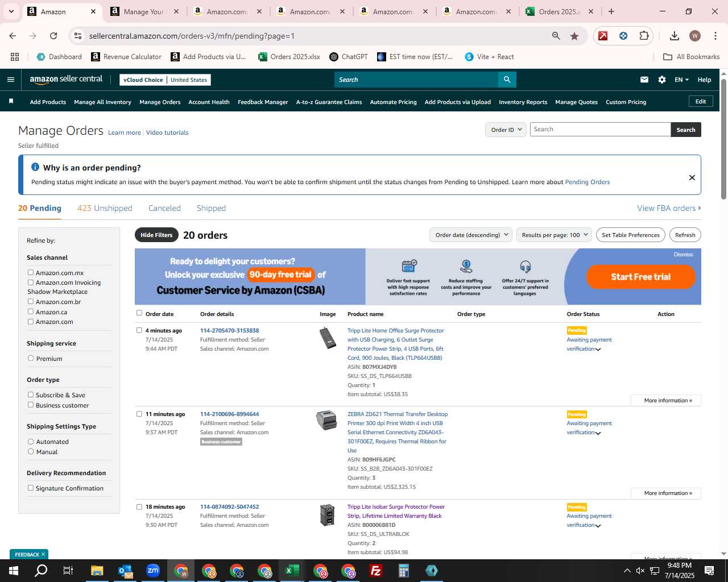Open the calculator from the taskbar
Viewport: 728px width, 582px height.
pos(403,571)
